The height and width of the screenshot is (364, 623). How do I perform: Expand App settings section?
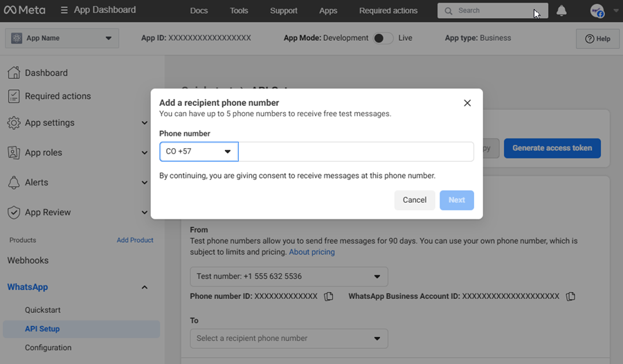(145, 122)
